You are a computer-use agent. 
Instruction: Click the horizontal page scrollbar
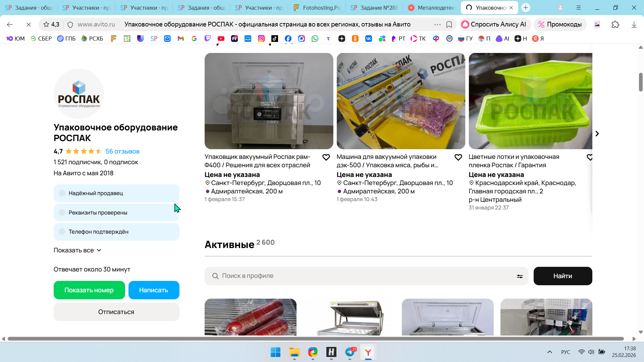click(x=315, y=339)
